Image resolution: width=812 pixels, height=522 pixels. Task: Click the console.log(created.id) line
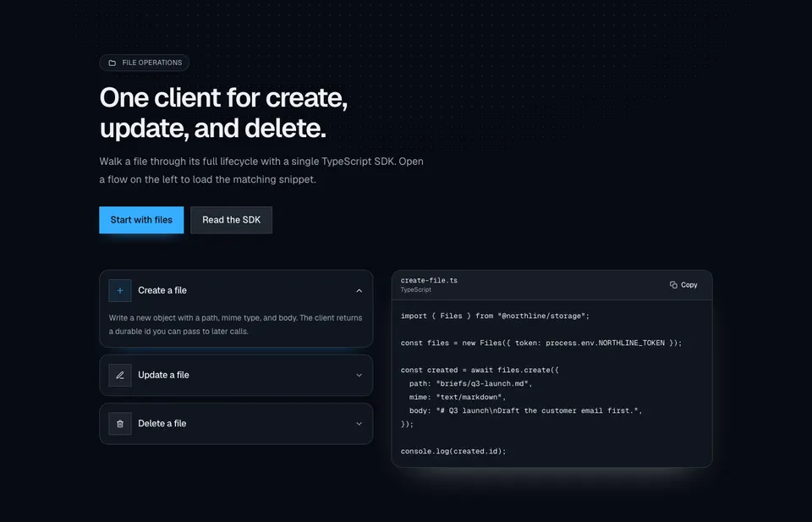coord(453,451)
